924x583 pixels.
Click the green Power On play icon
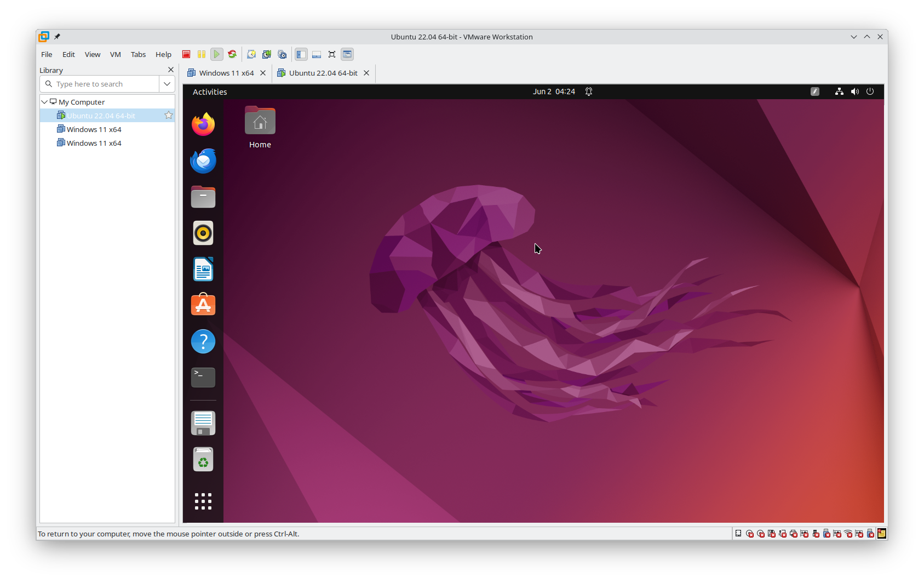(217, 54)
